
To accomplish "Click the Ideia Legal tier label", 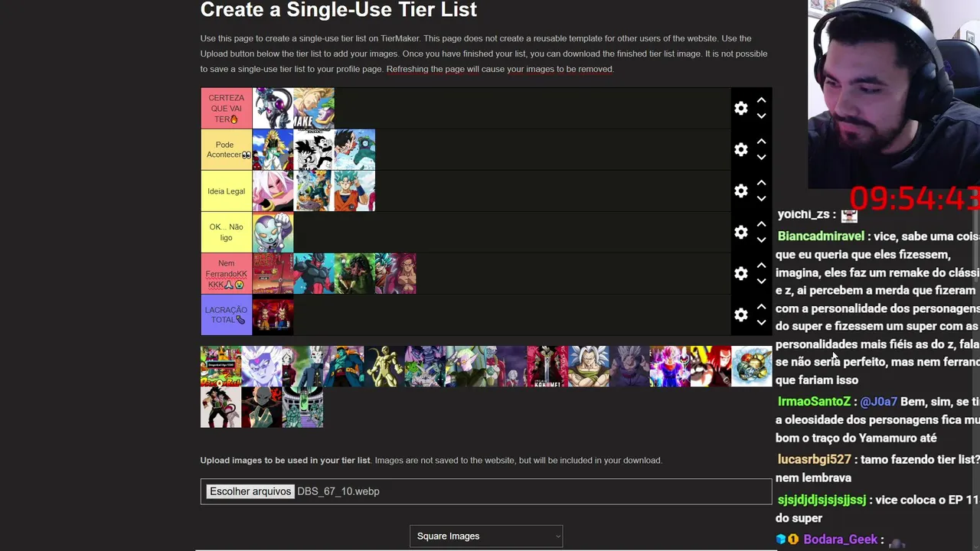I will click(x=226, y=191).
